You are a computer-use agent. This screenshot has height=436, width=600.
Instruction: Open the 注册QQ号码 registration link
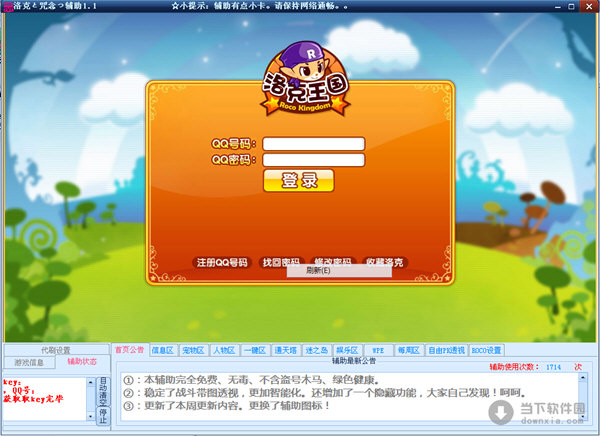tap(222, 262)
